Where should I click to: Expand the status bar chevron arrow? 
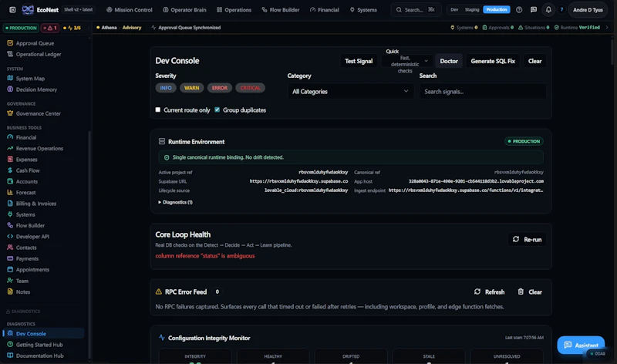(607, 28)
